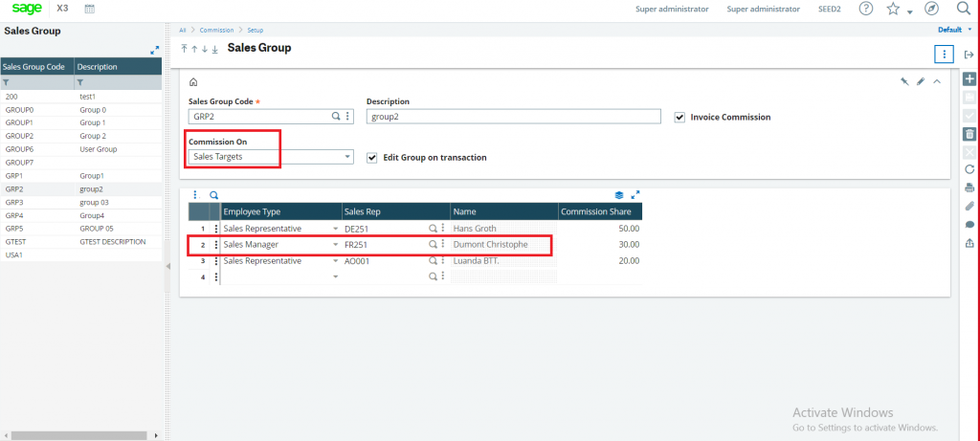
Task: Search Sales Group Code with lookup icon
Action: point(336,116)
